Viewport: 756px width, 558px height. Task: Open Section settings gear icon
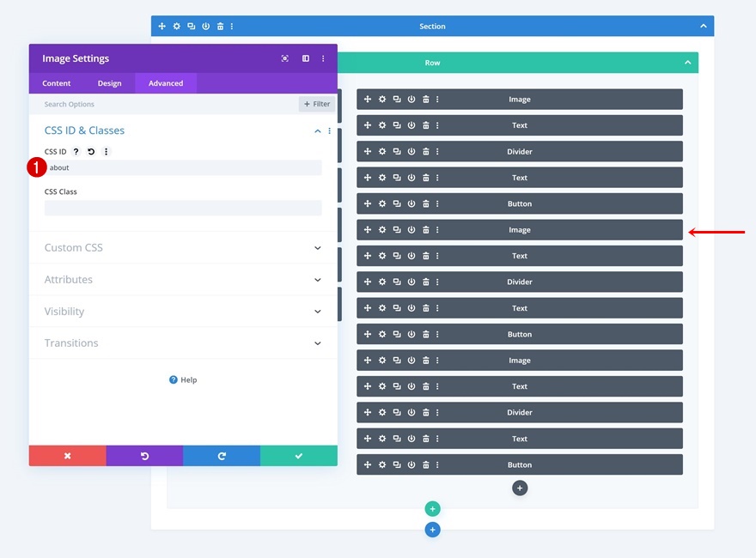click(x=176, y=27)
